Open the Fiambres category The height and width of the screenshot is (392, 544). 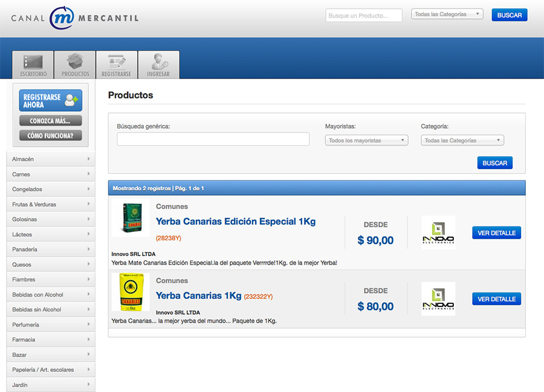(51, 280)
